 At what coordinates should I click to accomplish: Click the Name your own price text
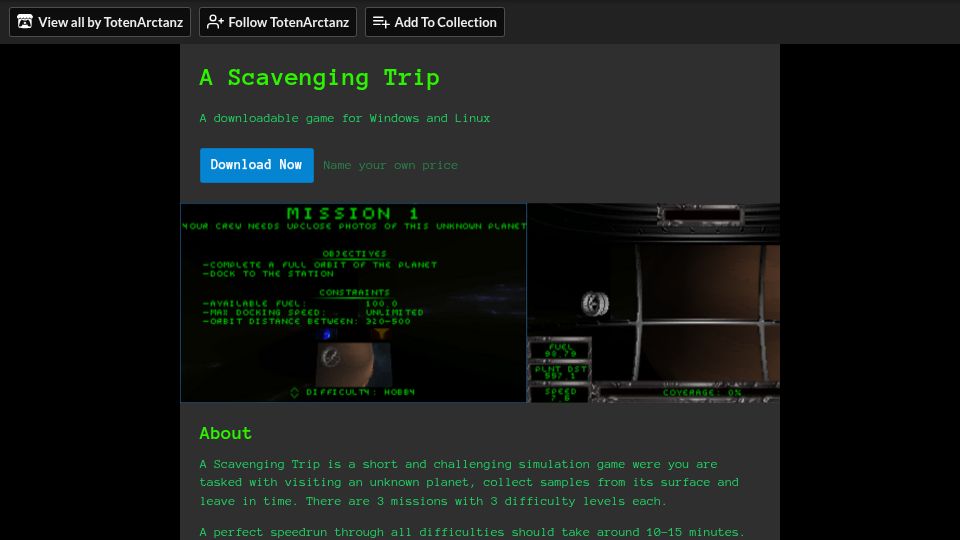tap(390, 165)
